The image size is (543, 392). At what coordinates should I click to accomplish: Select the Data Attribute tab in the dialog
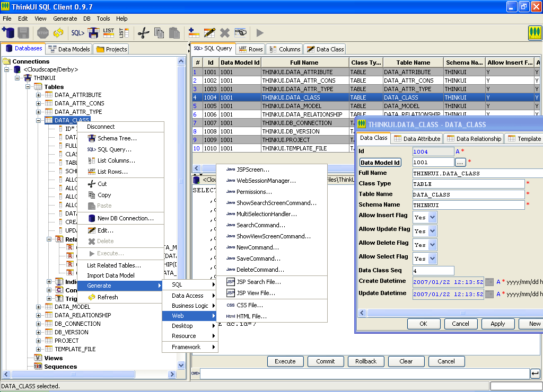tap(417, 138)
